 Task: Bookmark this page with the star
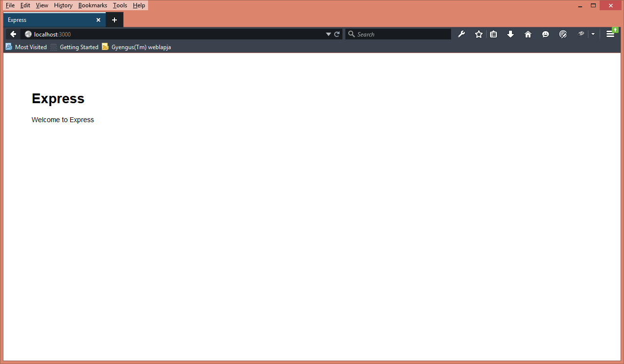click(479, 34)
